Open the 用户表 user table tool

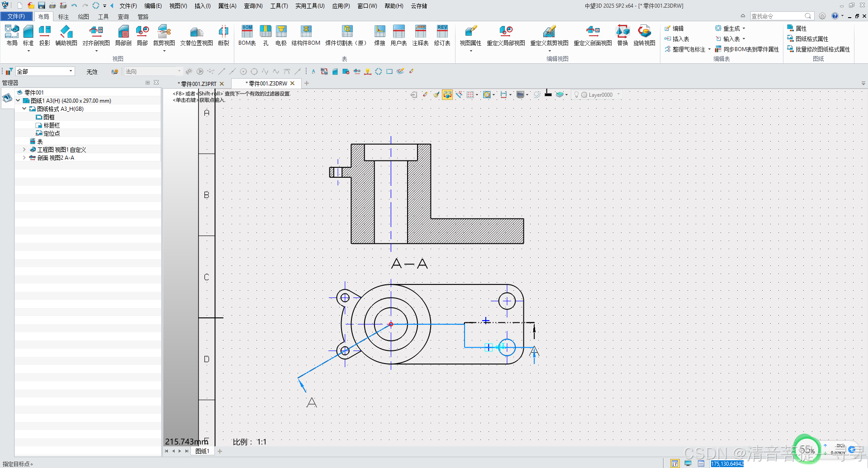(x=398, y=35)
